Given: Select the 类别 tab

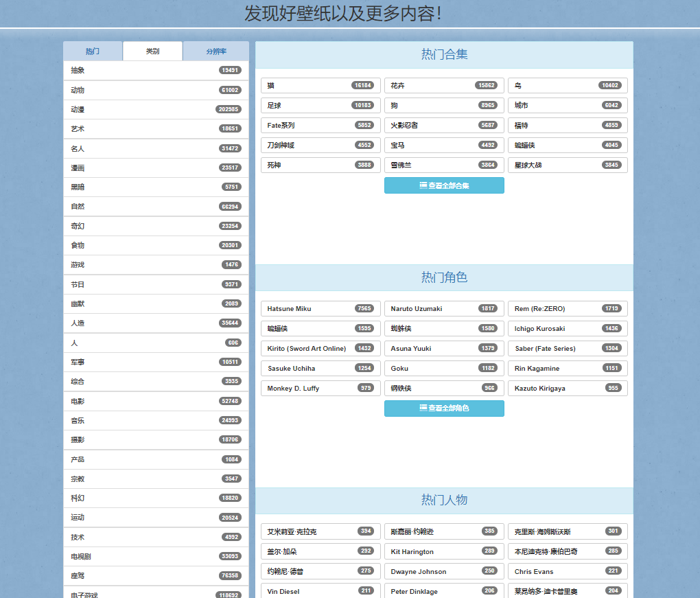Looking at the screenshot, I should (152, 51).
